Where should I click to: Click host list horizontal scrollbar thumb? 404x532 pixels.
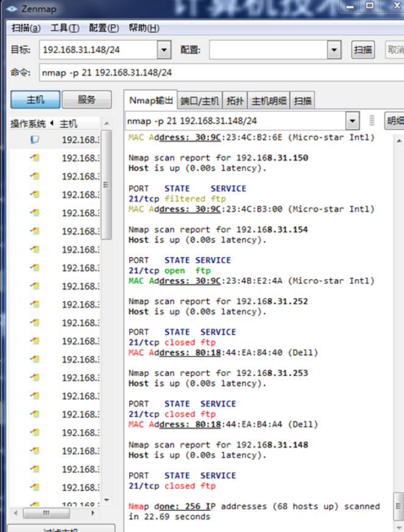point(46,513)
